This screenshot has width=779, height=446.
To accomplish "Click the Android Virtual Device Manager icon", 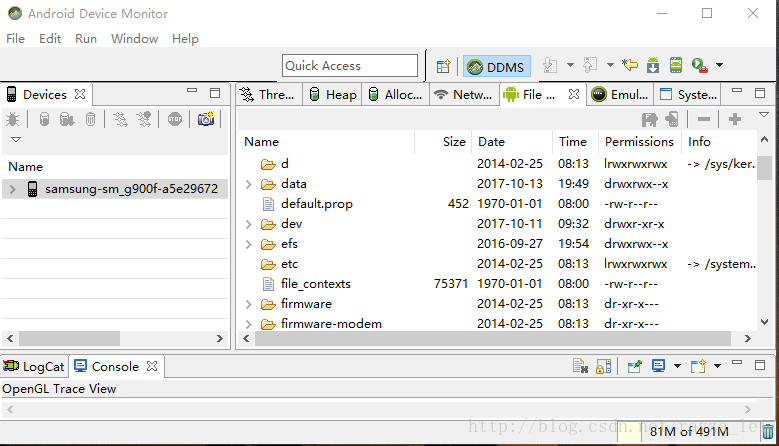I will (676, 65).
